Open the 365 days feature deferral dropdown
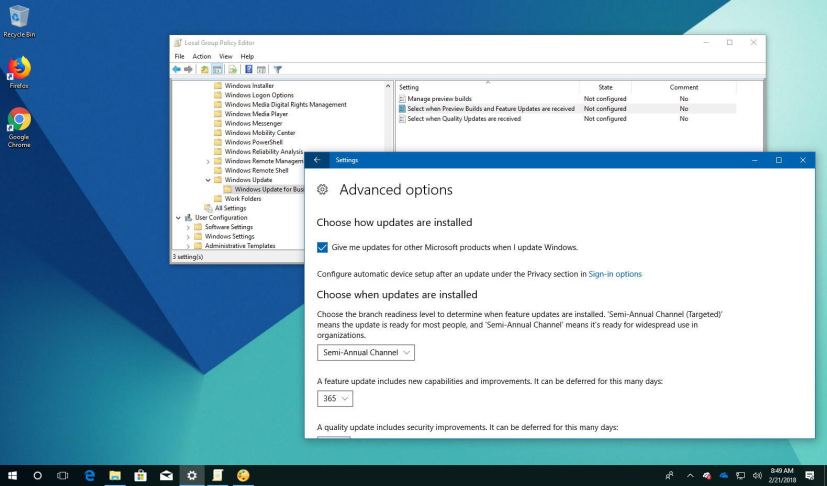This screenshot has height=486, width=827. 335,398
